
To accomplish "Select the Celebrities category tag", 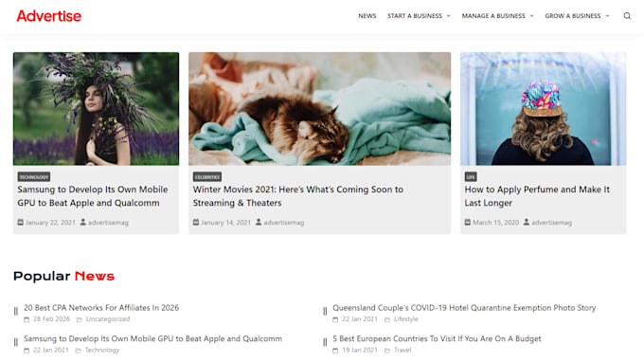I will (207, 177).
